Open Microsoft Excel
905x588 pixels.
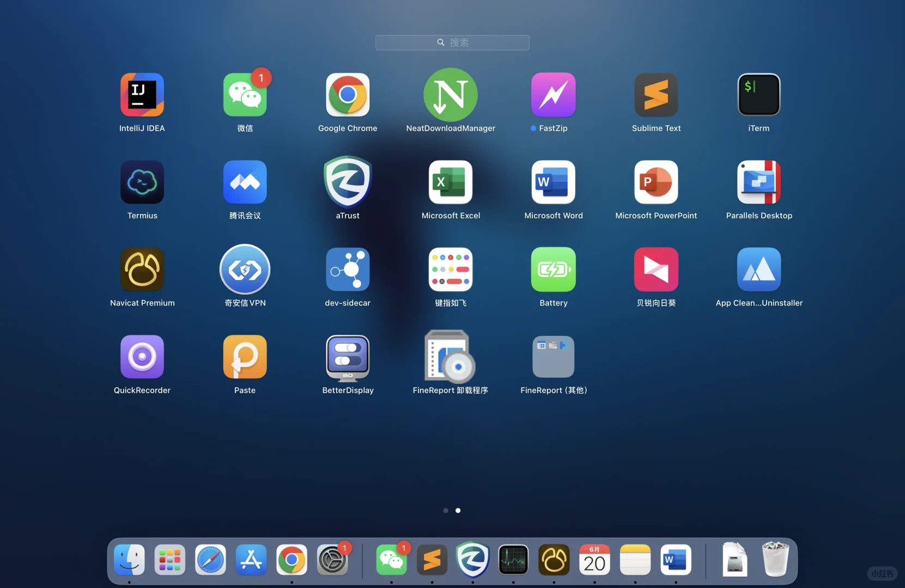pos(451,182)
